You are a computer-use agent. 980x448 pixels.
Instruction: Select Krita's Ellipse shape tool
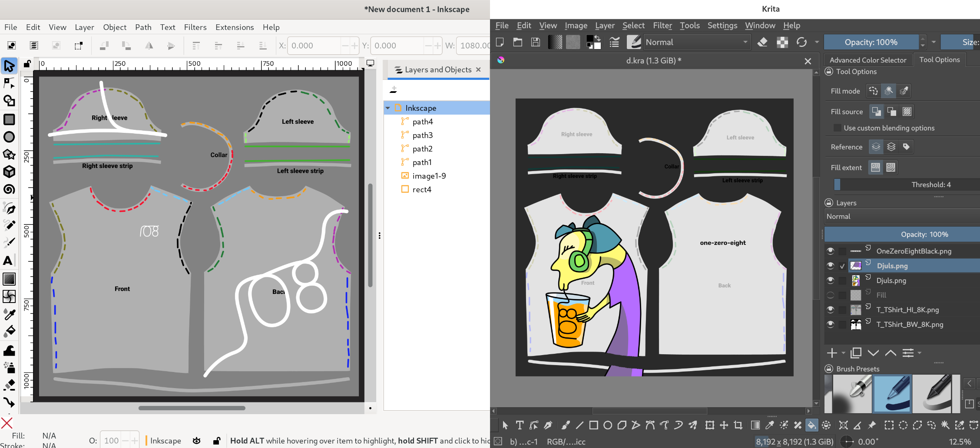click(608, 425)
